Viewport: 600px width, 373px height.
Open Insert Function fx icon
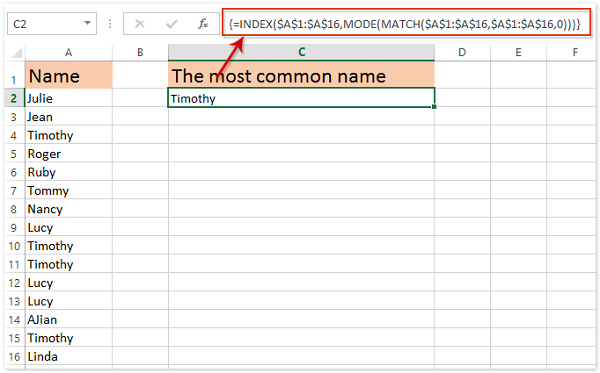click(203, 24)
